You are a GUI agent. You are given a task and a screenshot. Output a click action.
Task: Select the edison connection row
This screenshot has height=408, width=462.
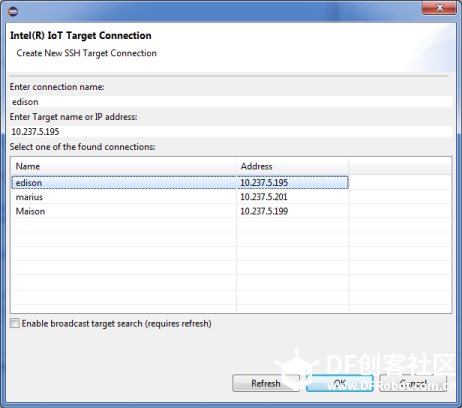180,183
